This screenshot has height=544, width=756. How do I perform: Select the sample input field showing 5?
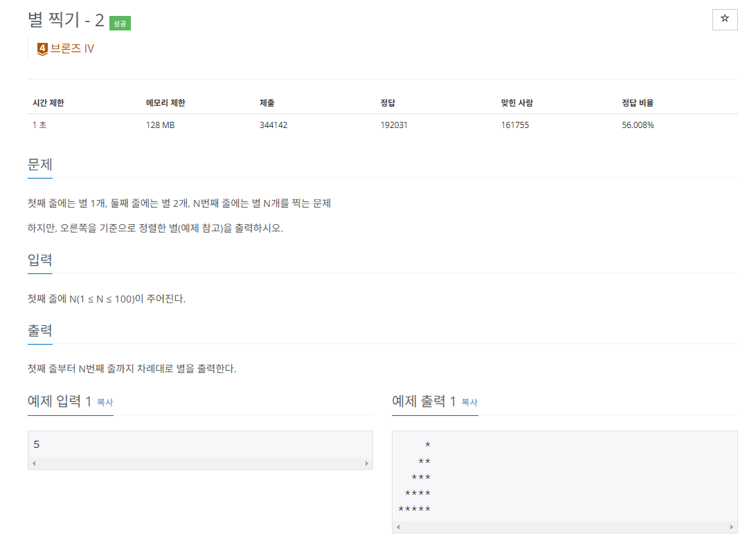[x=200, y=444]
